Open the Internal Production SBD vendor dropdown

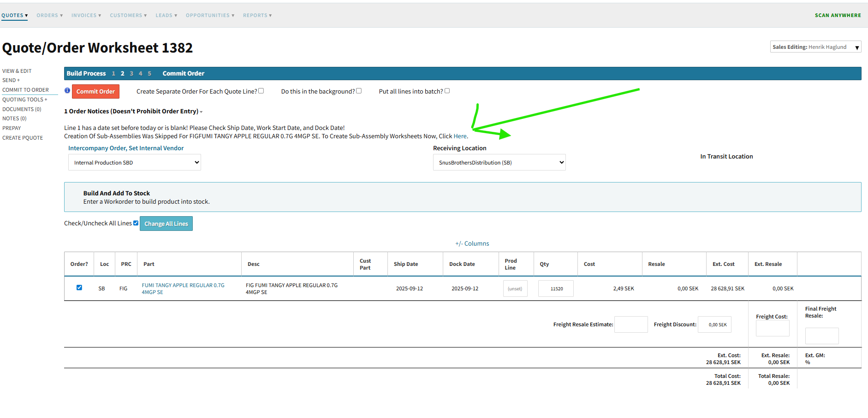pos(134,163)
